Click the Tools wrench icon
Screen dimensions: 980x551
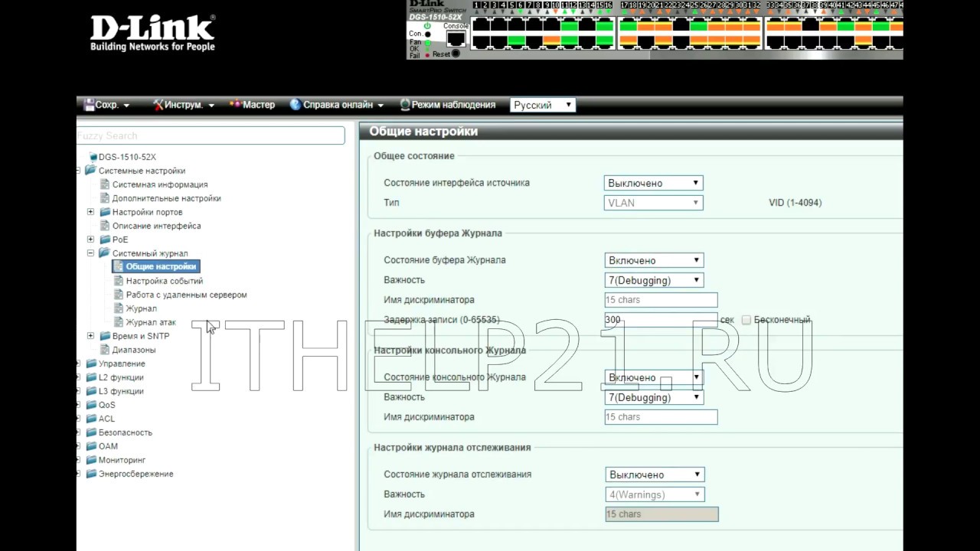coord(158,105)
